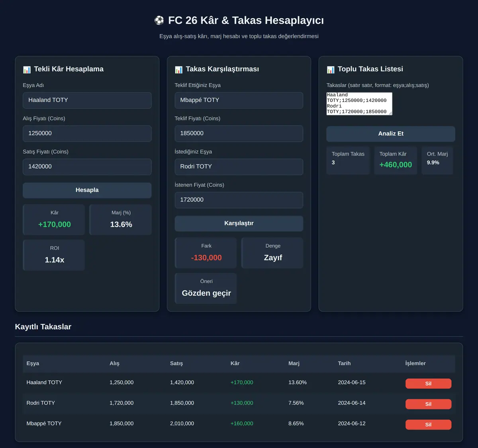Viewport: 478px width, 448px height.
Task: Click the date 2024-06-14
Action: (x=352, y=403)
